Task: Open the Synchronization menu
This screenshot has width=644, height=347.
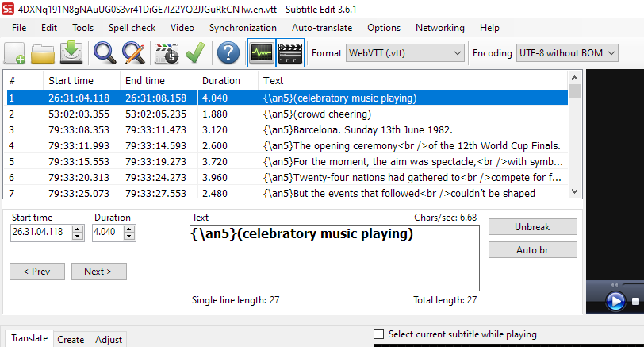Action: click(x=243, y=28)
